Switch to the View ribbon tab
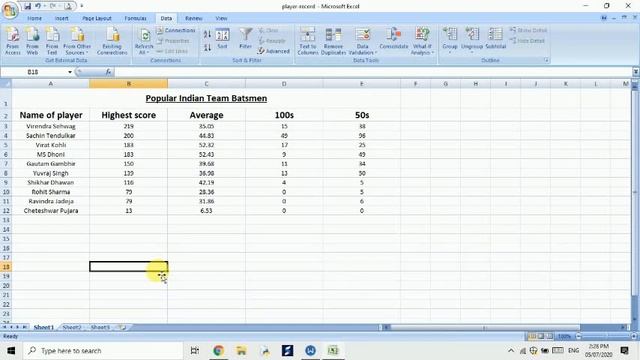 point(221,18)
